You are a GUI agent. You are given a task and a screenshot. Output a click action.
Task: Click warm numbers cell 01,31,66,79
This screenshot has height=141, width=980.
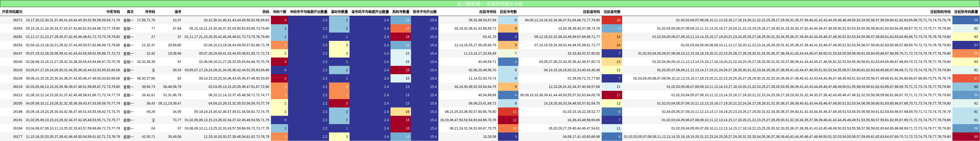coord(172,95)
